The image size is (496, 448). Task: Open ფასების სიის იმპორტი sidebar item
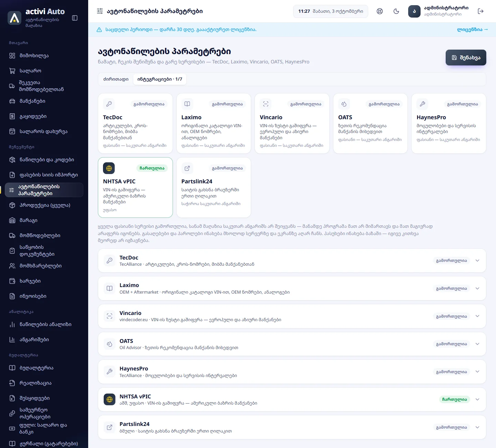[44, 175]
